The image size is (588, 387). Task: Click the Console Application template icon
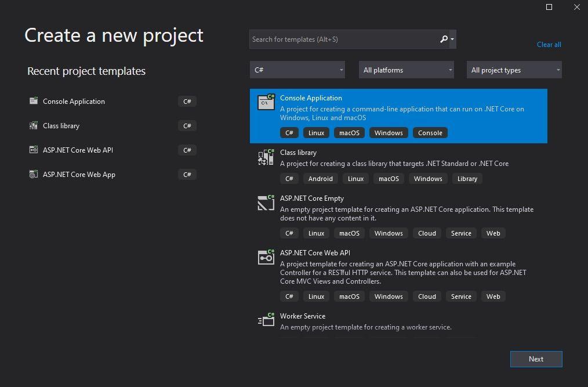tap(266, 102)
